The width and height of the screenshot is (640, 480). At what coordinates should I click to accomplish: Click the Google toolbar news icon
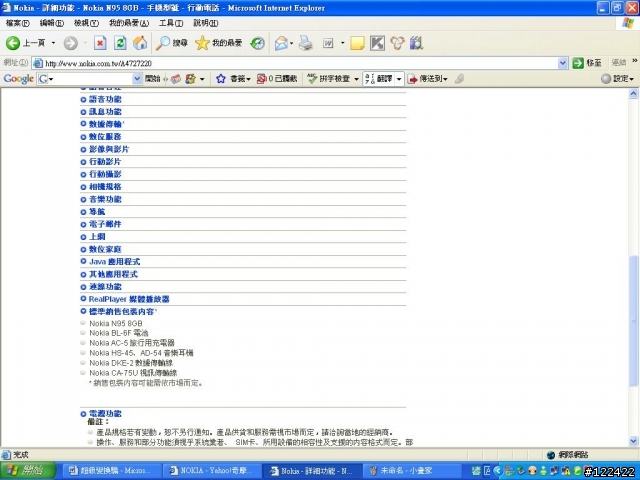(176, 79)
